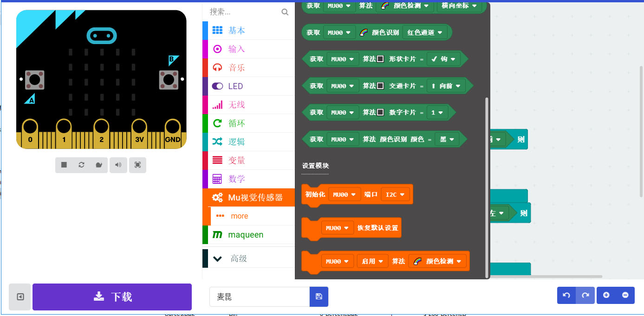Open the 变量 block category
Viewport: 644px width, 316px height.
click(248, 161)
